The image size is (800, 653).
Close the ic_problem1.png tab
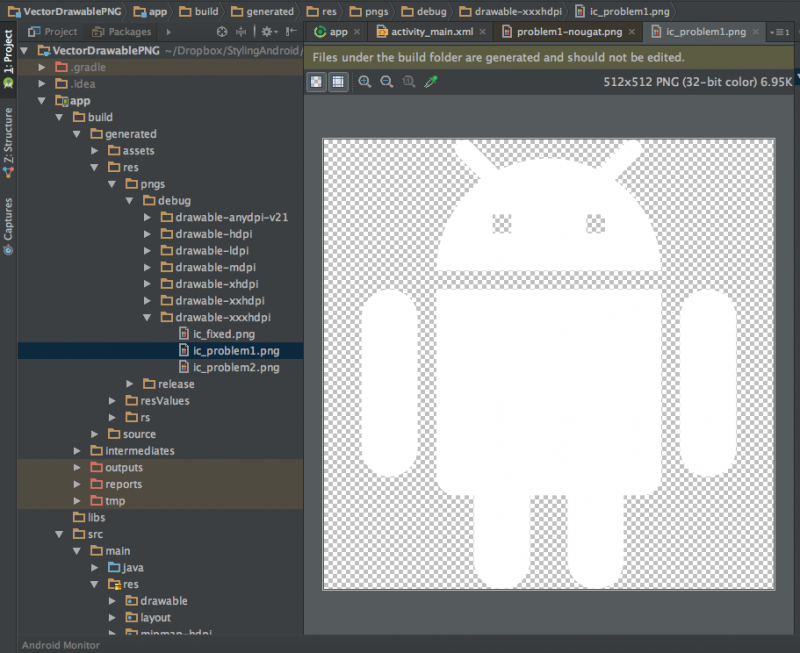(x=756, y=32)
